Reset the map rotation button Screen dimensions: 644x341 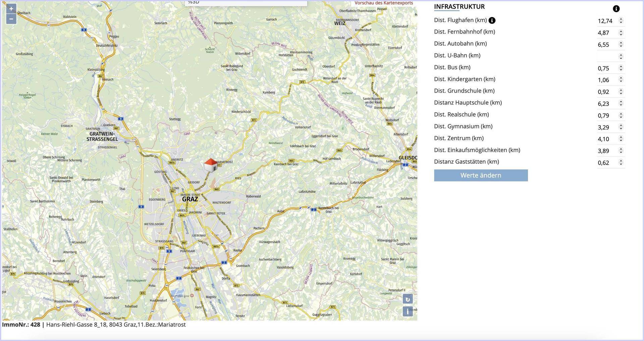pyautogui.click(x=408, y=299)
